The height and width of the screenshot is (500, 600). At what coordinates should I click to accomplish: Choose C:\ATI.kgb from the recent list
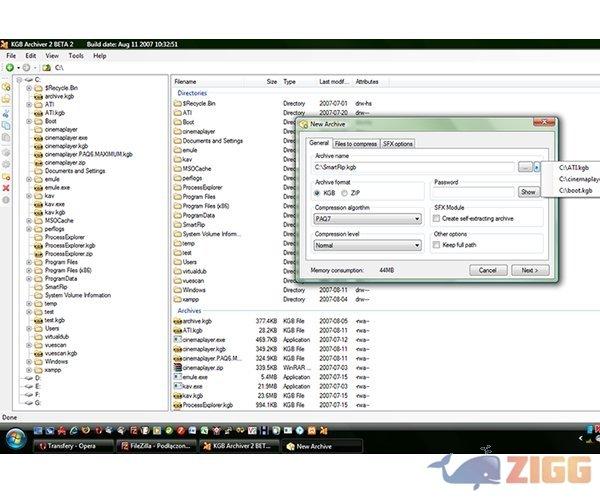click(x=573, y=168)
